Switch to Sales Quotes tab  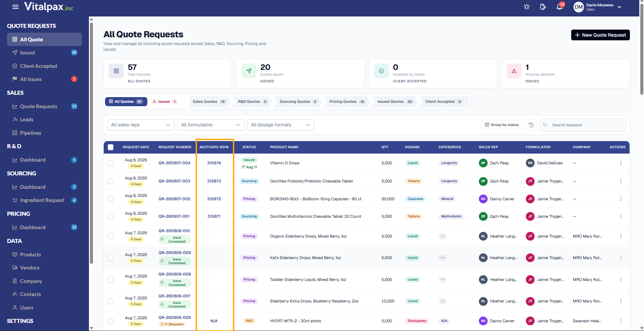[209, 101]
